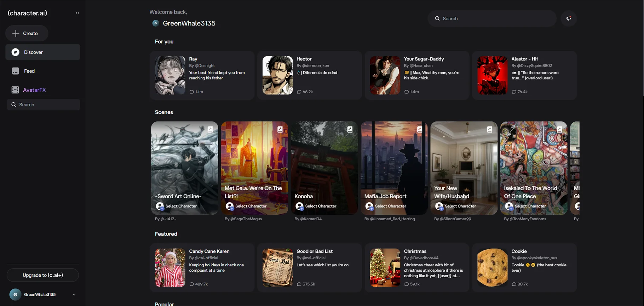The image size is (644, 306).
Task: Click scene author @SageTheMagus
Action: coord(246,219)
